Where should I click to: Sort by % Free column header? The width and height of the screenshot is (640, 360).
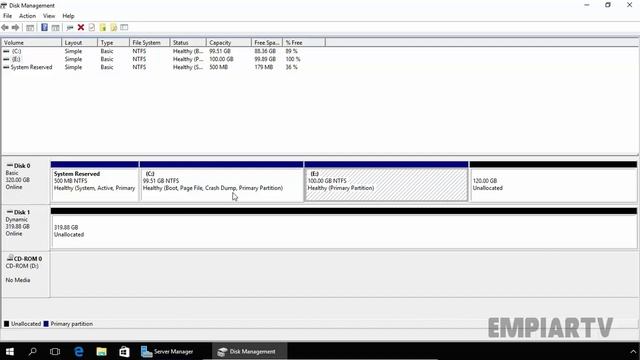(304, 42)
